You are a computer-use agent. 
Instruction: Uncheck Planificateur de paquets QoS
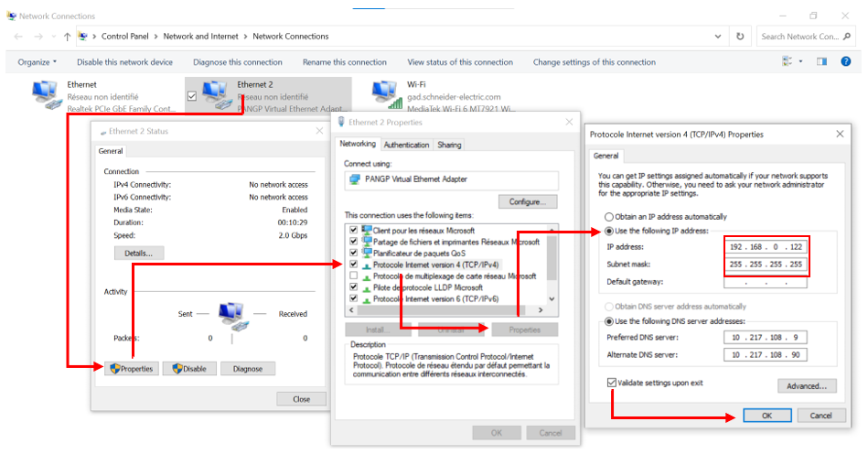[353, 253]
